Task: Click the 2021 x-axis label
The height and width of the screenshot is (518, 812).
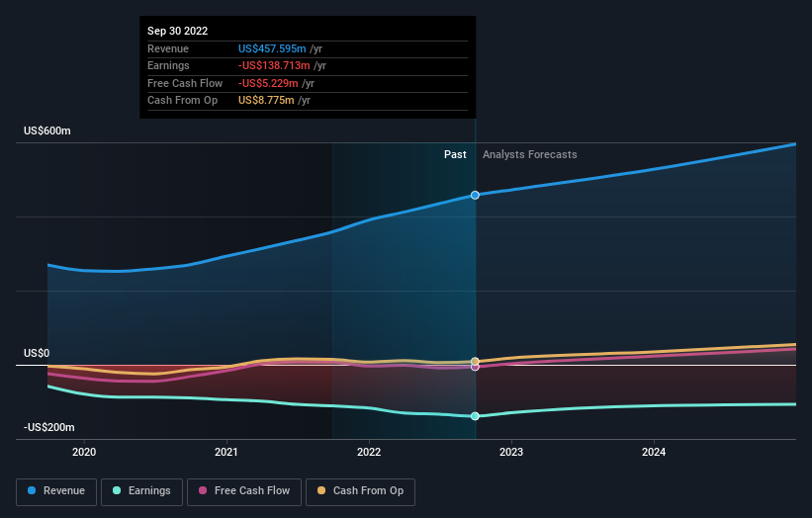Action: 226,452
